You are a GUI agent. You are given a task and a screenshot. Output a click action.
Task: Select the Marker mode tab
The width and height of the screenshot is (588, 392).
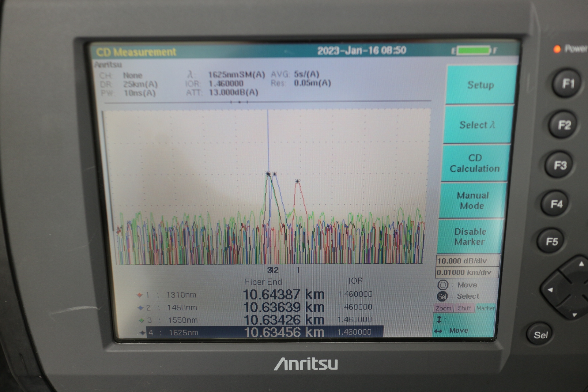click(485, 308)
